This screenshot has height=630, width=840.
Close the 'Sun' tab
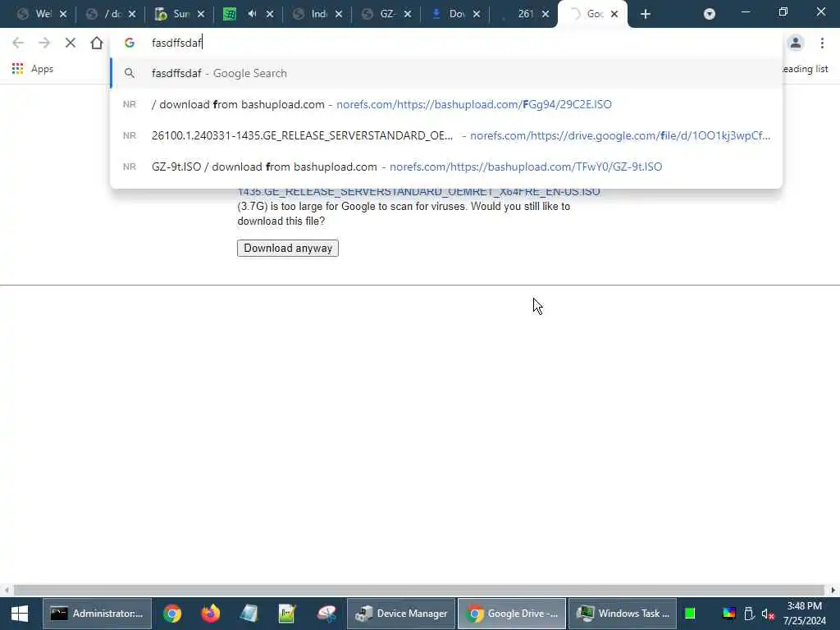click(x=201, y=15)
